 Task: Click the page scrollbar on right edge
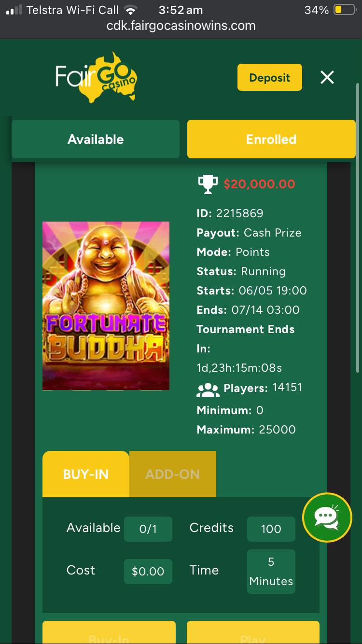point(358,227)
